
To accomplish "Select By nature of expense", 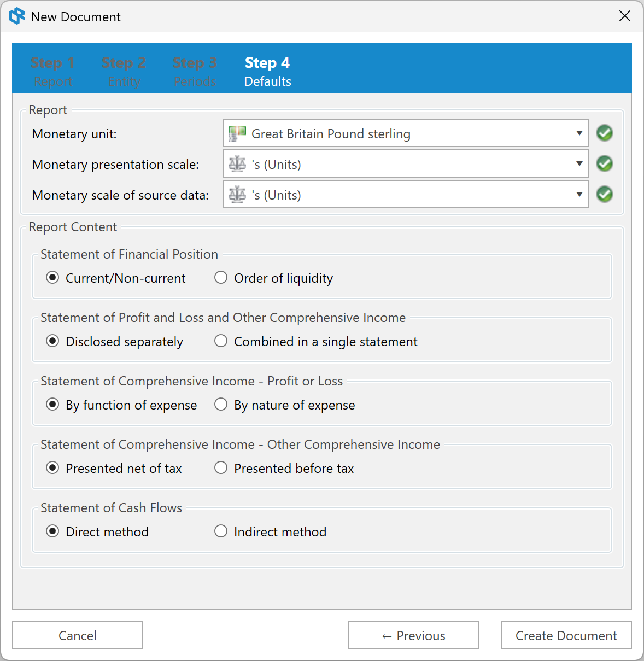I will pyautogui.click(x=285, y=405).
